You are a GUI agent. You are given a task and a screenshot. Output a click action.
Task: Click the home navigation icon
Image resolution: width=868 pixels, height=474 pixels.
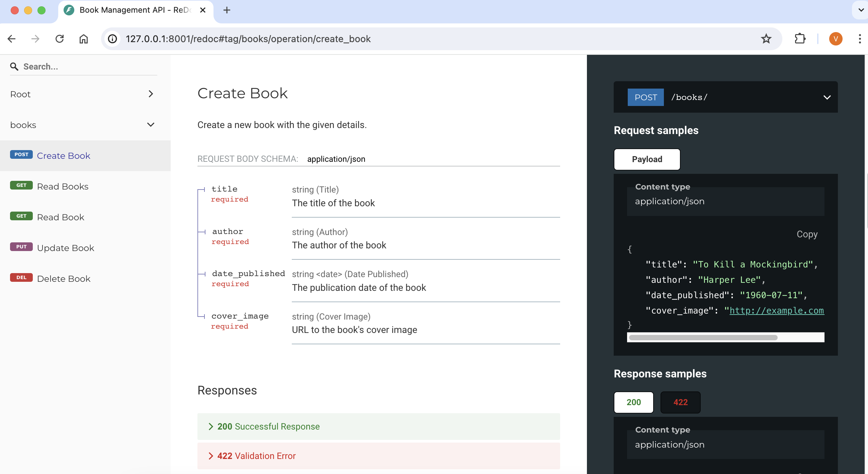(84, 39)
